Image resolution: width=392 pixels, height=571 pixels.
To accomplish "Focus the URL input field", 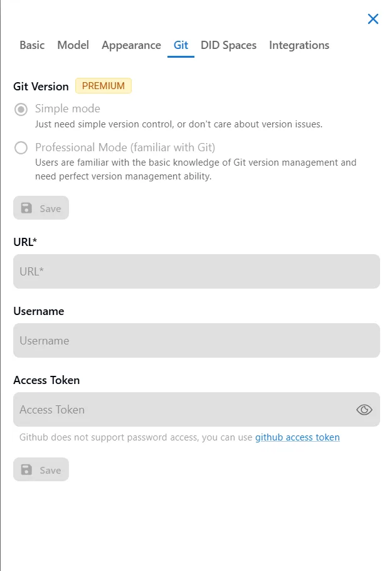I will [196, 271].
